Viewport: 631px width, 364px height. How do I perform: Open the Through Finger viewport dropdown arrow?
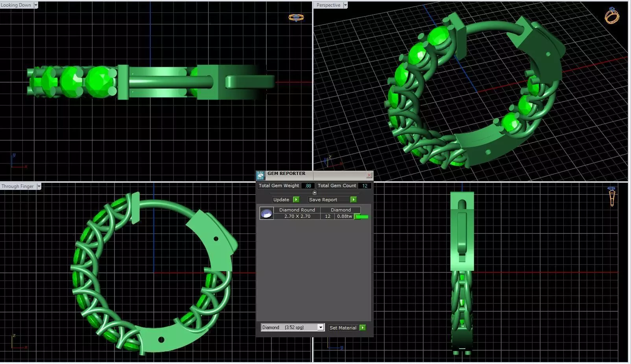(39, 186)
